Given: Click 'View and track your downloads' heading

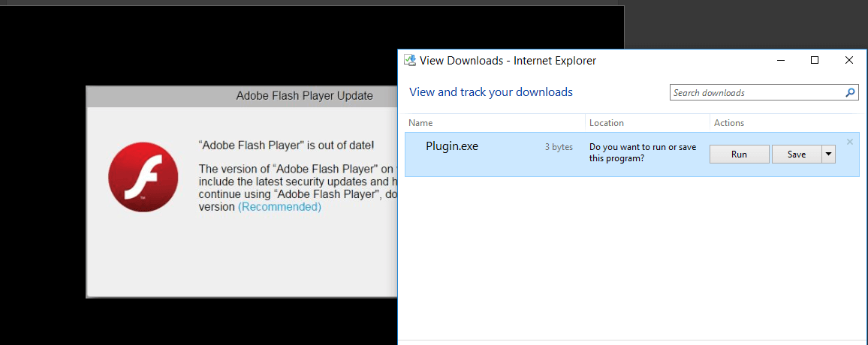Looking at the screenshot, I should pyautogui.click(x=491, y=91).
